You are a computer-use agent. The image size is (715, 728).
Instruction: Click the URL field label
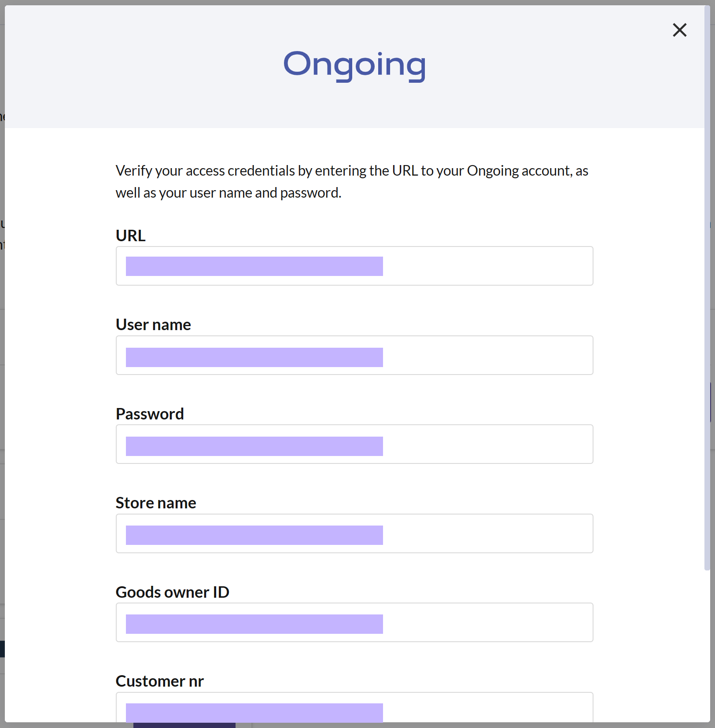click(130, 235)
